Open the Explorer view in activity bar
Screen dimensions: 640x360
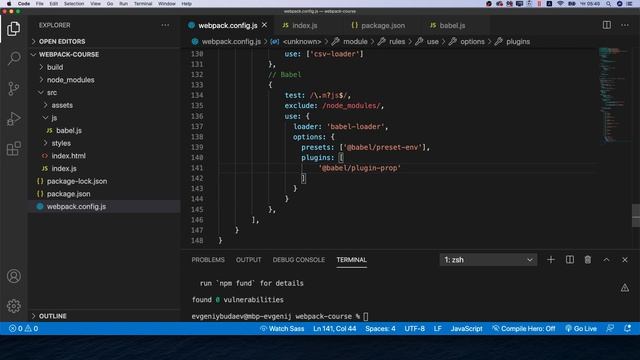pyautogui.click(x=13, y=29)
